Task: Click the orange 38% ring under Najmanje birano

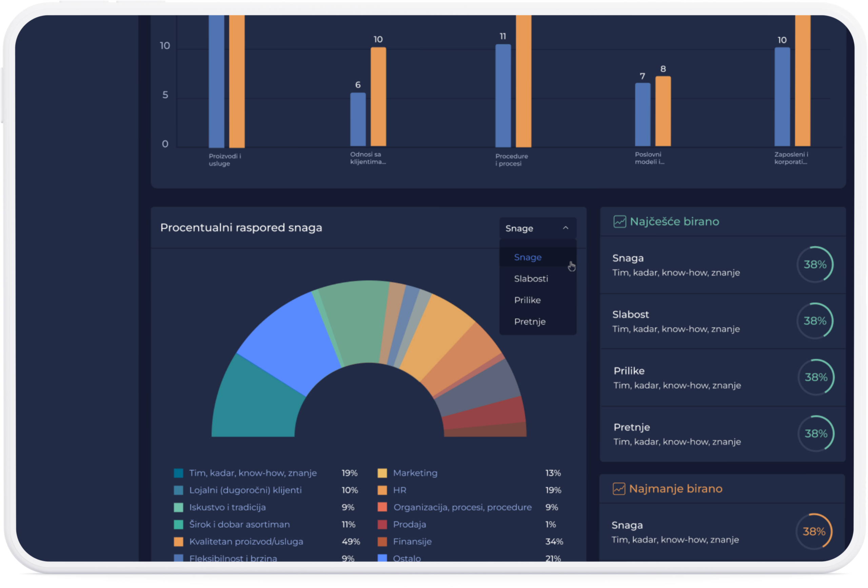Action: coord(814,532)
